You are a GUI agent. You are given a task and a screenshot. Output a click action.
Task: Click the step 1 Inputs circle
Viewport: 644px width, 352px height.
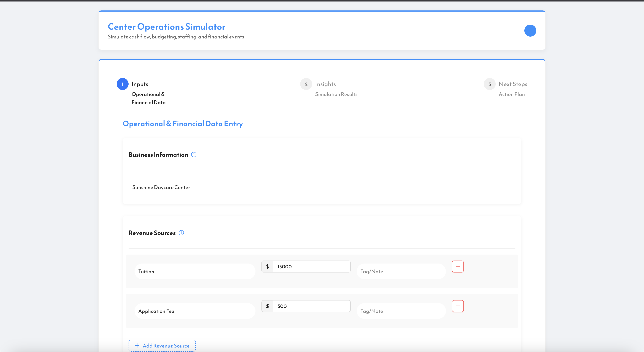[122, 84]
